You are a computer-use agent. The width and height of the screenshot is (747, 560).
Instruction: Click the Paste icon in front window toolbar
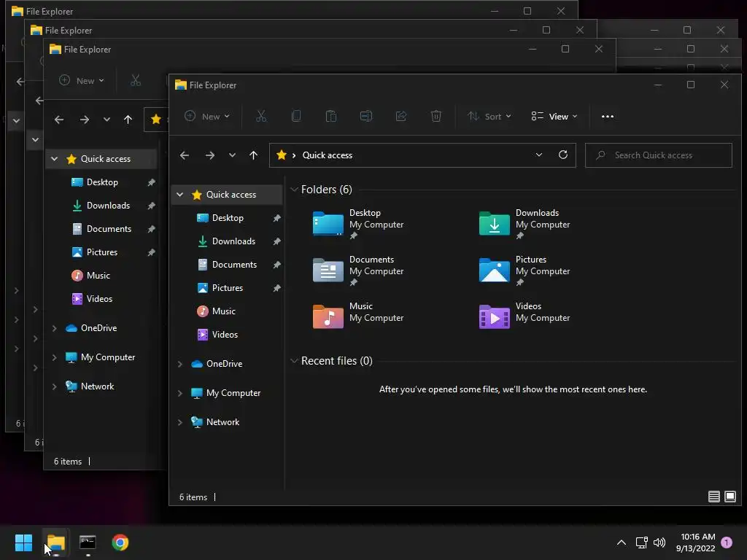[x=331, y=116]
